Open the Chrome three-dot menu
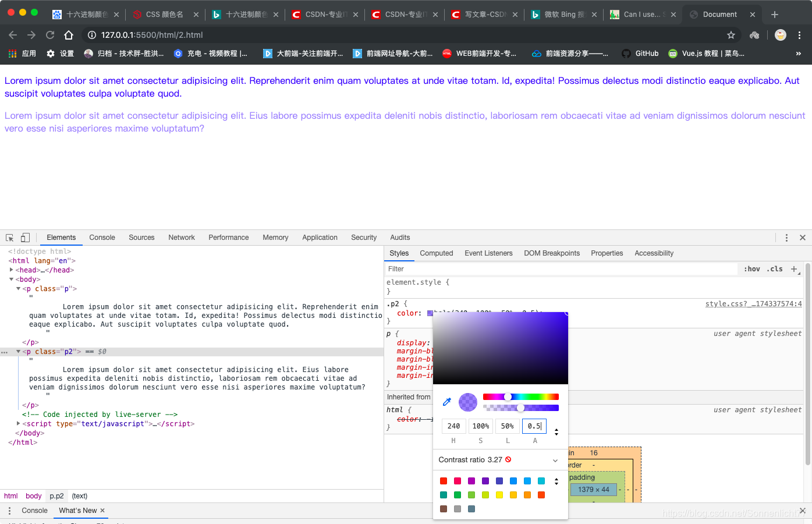Image resolution: width=812 pixels, height=524 pixels. tap(800, 35)
